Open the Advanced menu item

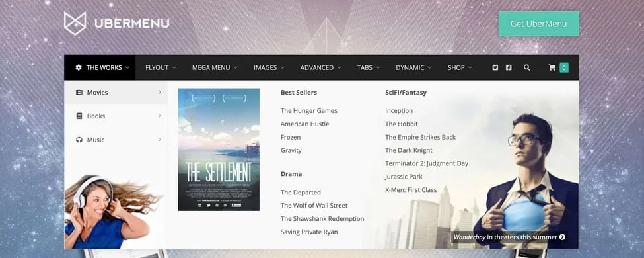pyautogui.click(x=320, y=68)
